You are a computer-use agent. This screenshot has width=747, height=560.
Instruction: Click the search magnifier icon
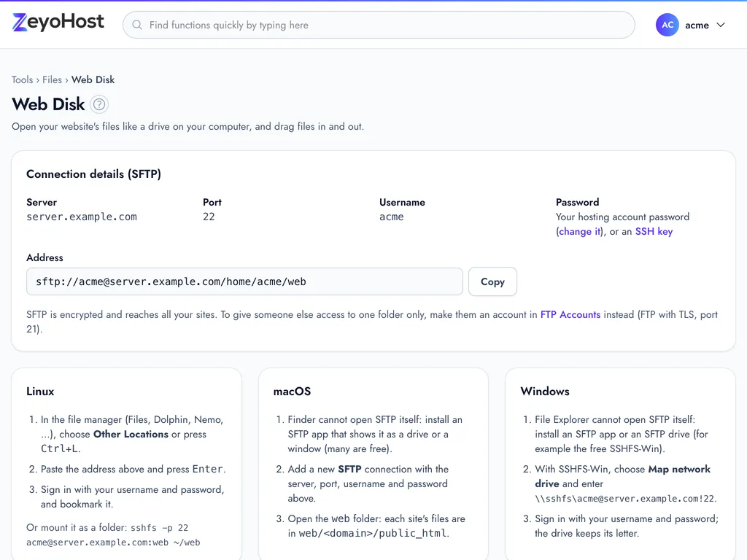(137, 25)
